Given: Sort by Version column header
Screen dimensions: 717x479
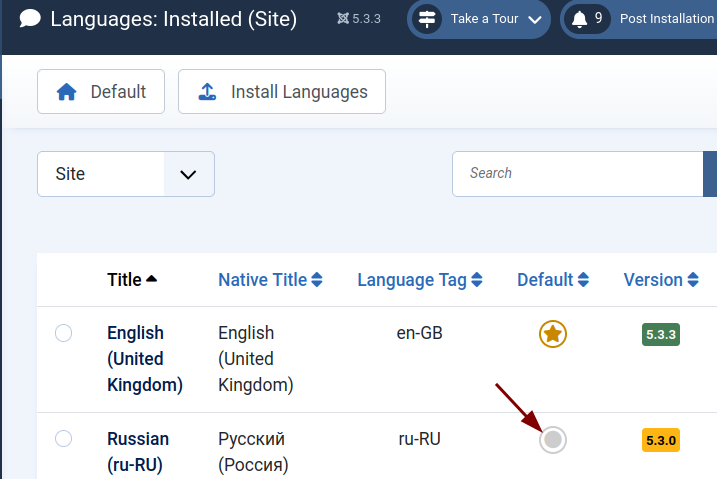Looking at the screenshot, I should (660, 280).
